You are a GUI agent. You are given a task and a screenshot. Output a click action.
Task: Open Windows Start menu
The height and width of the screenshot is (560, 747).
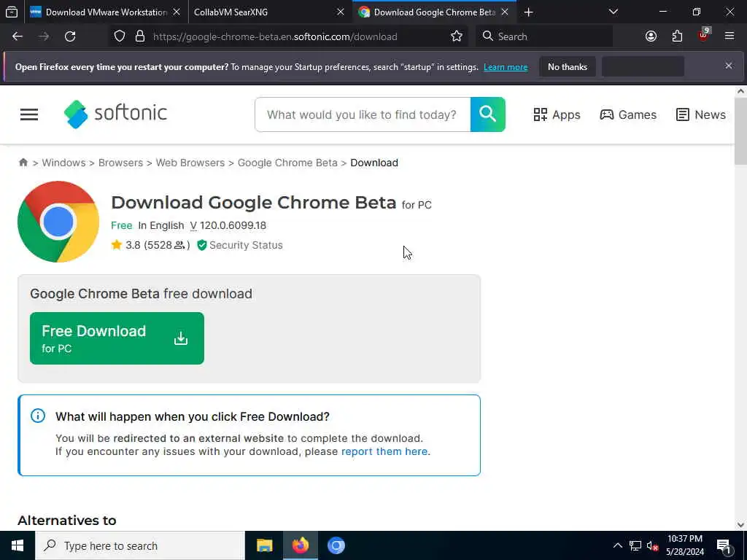pos(18,545)
